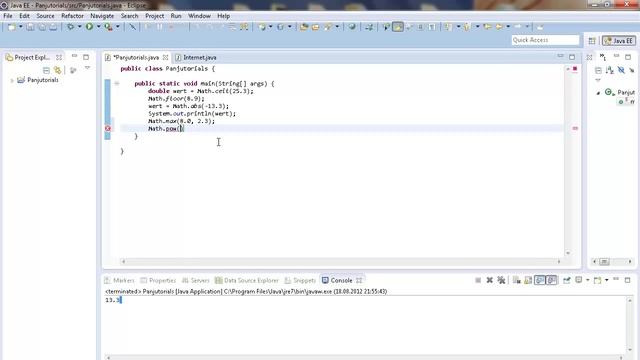Click Sort alphabetically icon in Outline view
This screenshot has height=360, width=640.
[610, 70]
